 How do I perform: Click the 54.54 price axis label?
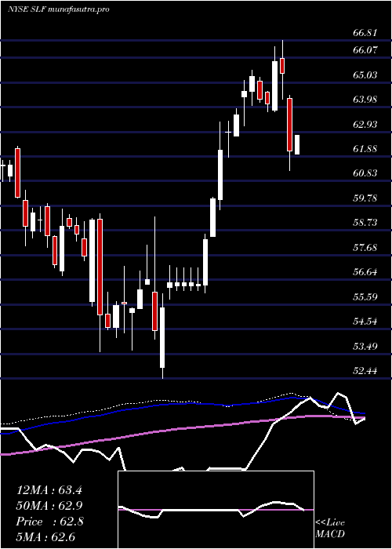click(x=365, y=322)
